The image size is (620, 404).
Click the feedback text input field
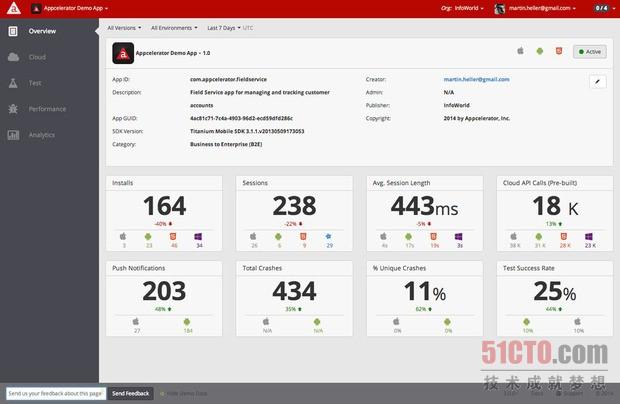click(x=56, y=393)
